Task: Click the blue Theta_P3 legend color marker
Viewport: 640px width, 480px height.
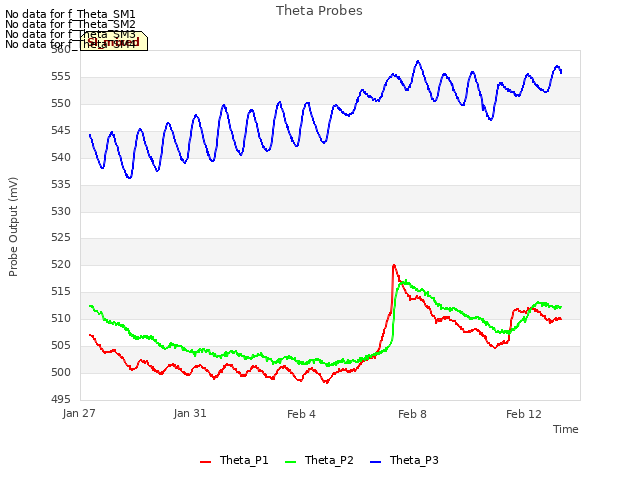Action: [375, 462]
